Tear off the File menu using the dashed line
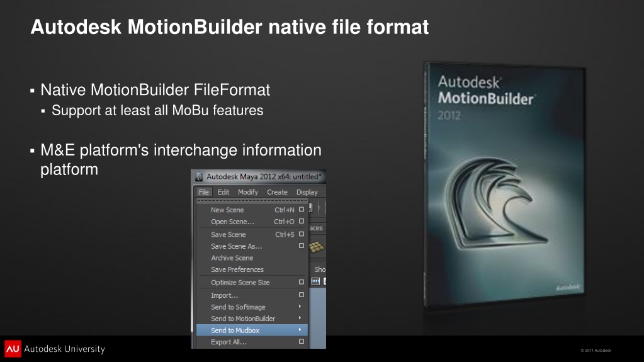Screen dimensions: 644x362 click(x=252, y=201)
